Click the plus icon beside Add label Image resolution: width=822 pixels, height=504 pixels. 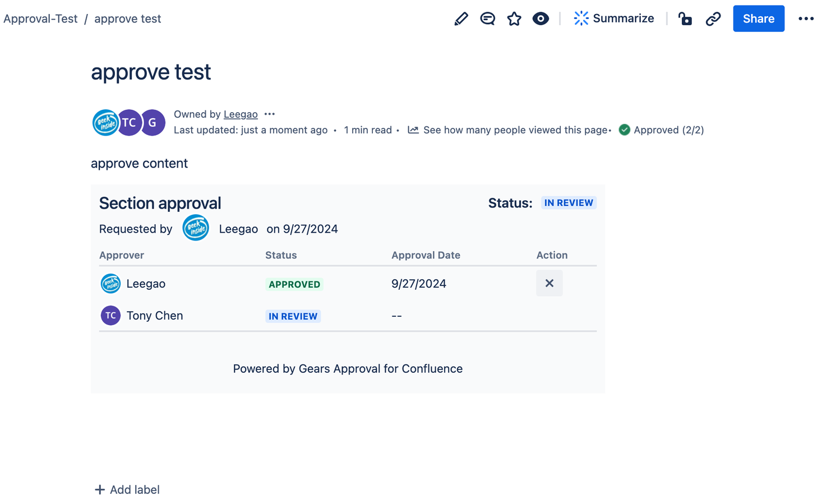click(x=100, y=489)
